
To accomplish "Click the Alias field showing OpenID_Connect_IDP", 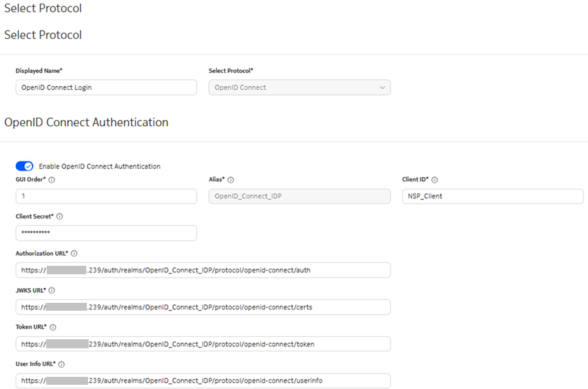I will [x=299, y=196].
